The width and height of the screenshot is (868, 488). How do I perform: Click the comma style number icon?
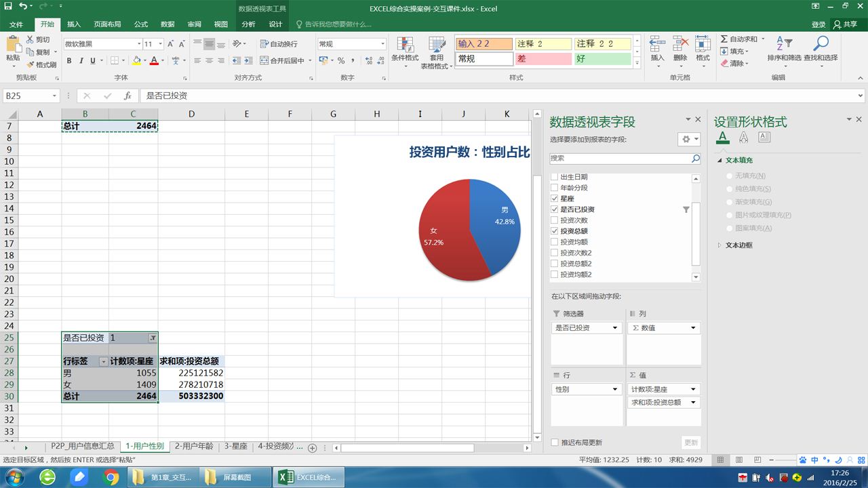pyautogui.click(x=353, y=61)
